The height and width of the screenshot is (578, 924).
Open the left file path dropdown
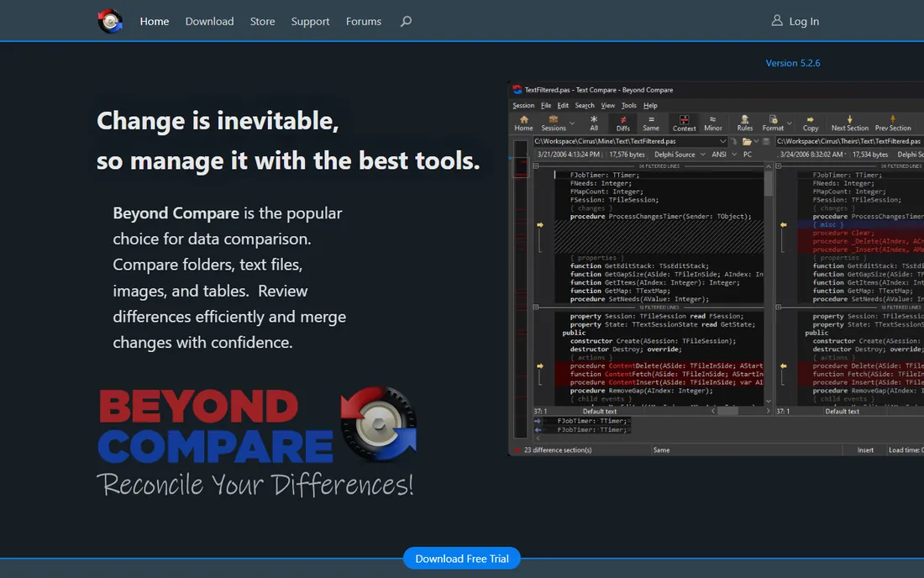722,141
